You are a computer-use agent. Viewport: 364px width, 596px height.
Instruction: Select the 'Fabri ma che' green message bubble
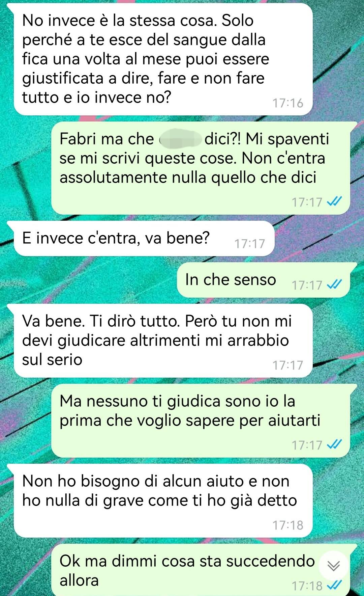click(201, 168)
